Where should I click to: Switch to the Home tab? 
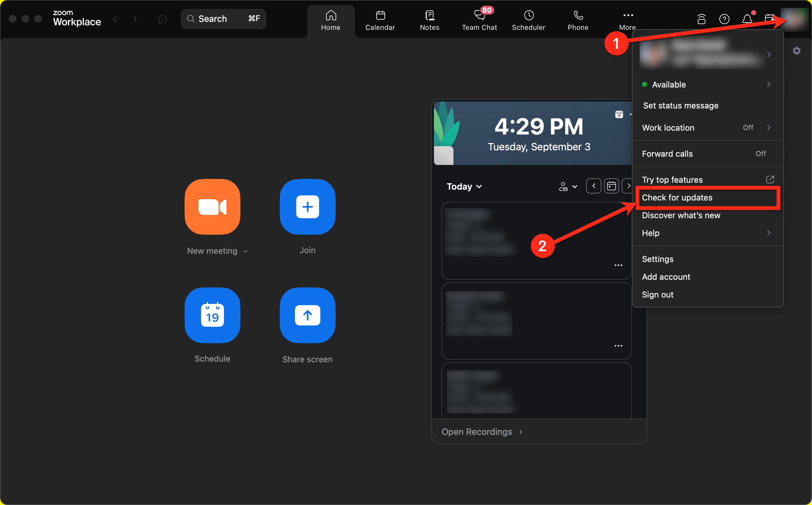331,20
